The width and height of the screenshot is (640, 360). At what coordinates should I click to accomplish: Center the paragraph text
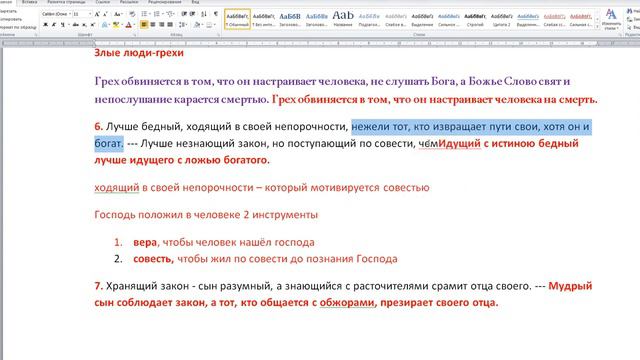click(x=153, y=25)
